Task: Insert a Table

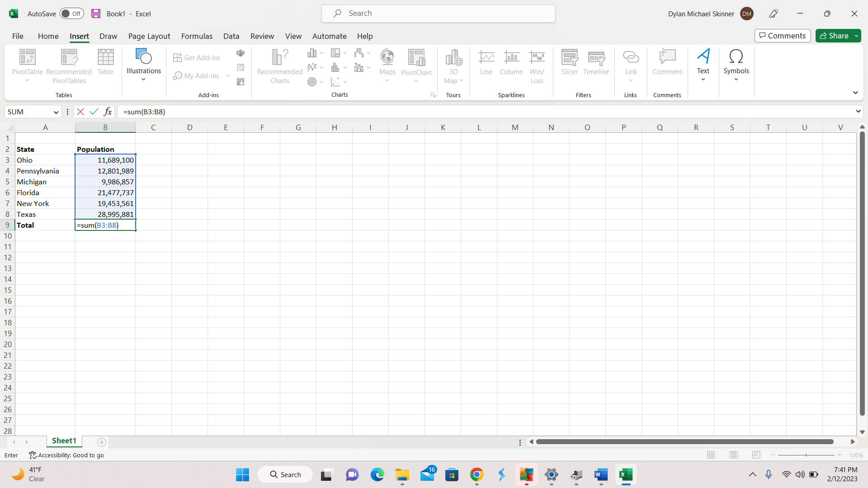Action: point(105,63)
